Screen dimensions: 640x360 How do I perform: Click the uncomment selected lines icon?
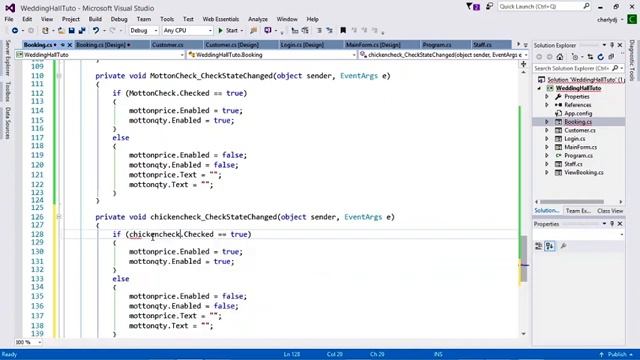[329, 31]
